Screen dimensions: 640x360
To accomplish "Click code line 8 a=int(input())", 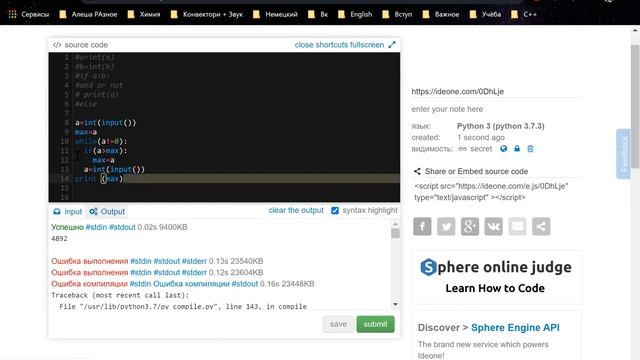I will tap(105, 122).
